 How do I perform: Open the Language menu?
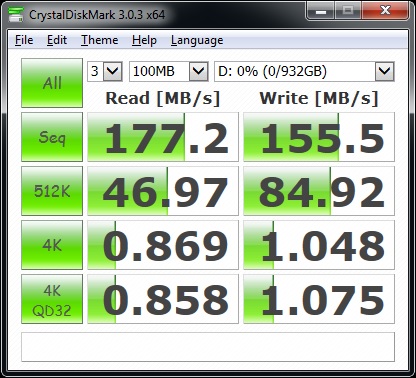pos(197,40)
